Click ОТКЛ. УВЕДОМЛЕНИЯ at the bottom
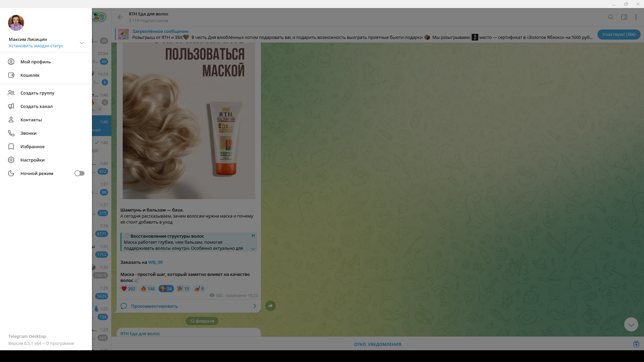The image size is (644, 362). pyautogui.click(x=377, y=344)
